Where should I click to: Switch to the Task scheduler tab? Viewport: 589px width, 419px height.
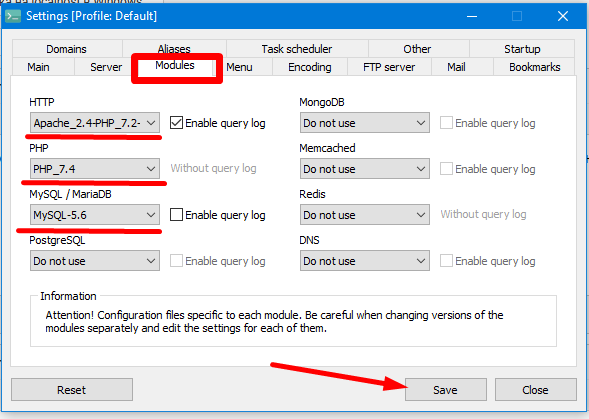pyautogui.click(x=297, y=49)
